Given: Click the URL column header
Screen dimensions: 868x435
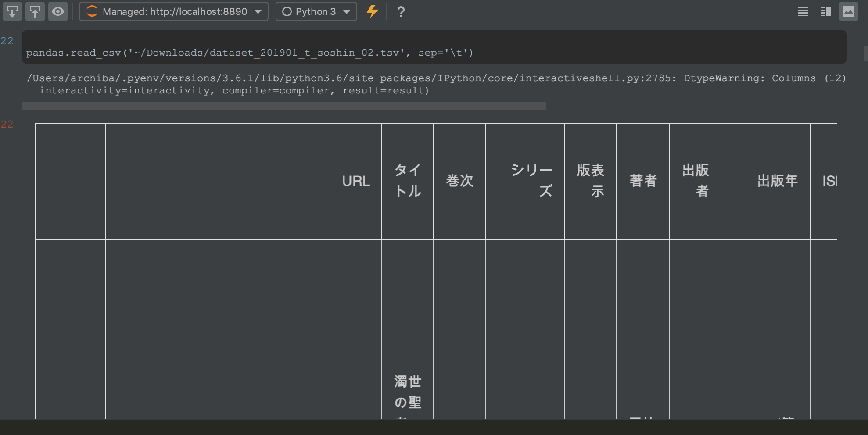Looking at the screenshot, I should click(244, 181).
